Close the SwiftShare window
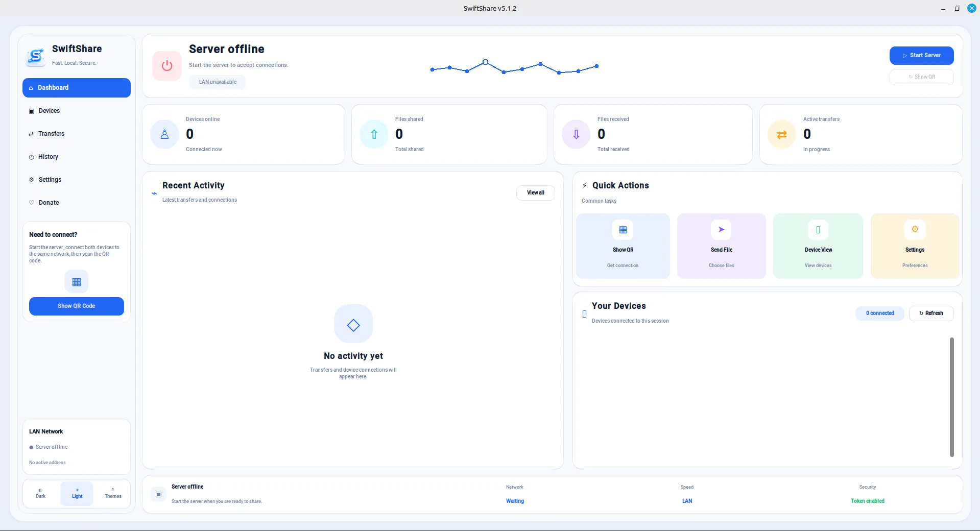980x531 pixels. 971,9
